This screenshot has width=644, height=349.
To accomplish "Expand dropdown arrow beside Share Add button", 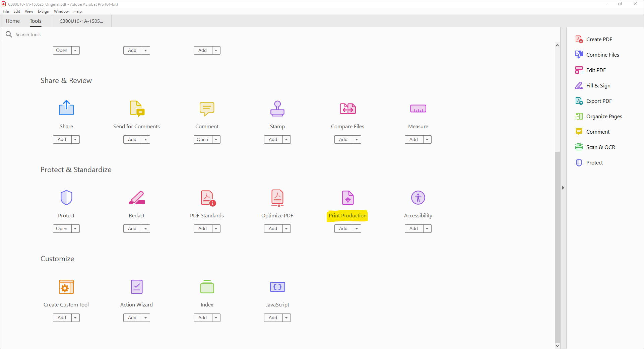I will click(75, 139).
